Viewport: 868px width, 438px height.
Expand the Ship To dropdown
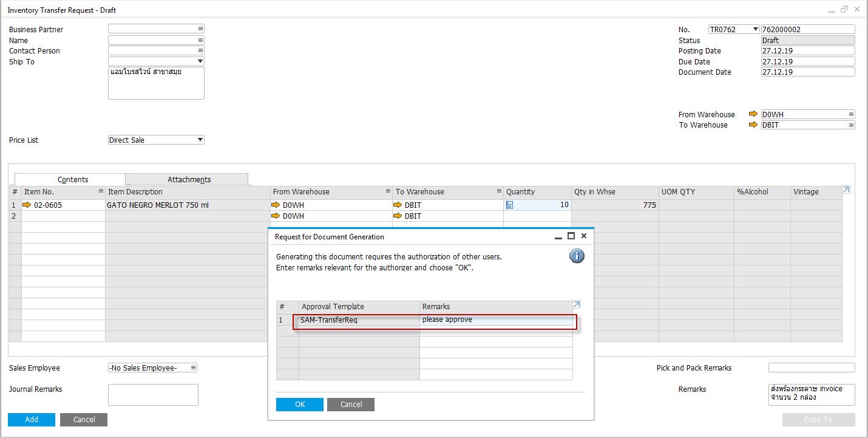click(200, 61)
